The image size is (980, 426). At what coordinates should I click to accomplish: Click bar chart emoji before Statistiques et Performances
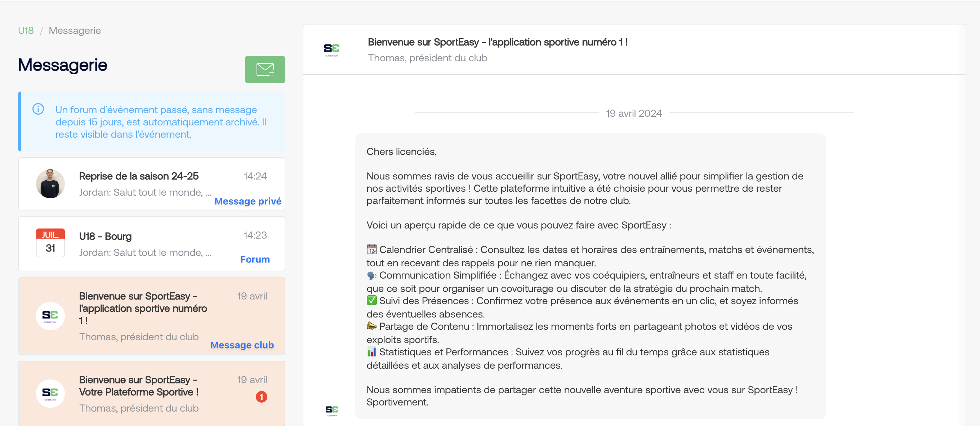371,351
